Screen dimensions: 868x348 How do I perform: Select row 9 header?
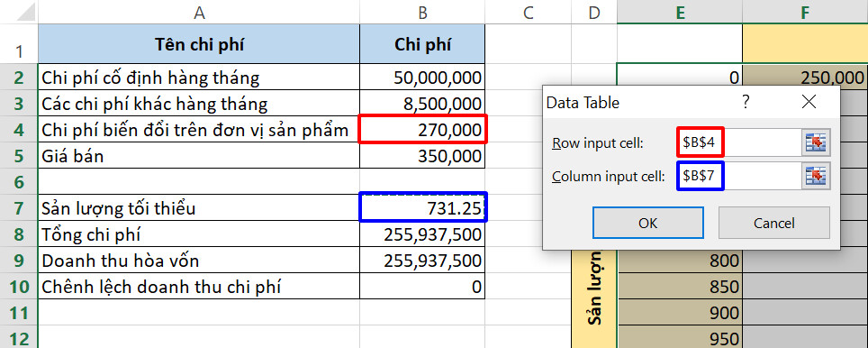click(x=19, y=260)
